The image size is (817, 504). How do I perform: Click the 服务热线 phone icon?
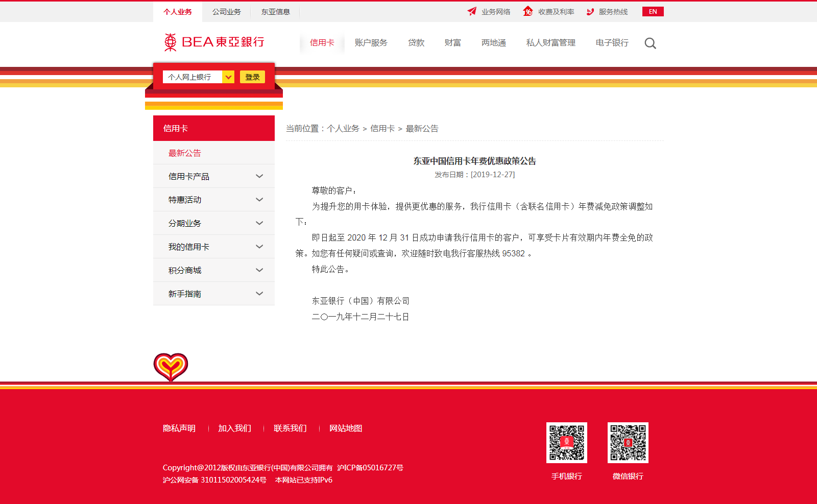pyautogui.click(x=590, y=12)
